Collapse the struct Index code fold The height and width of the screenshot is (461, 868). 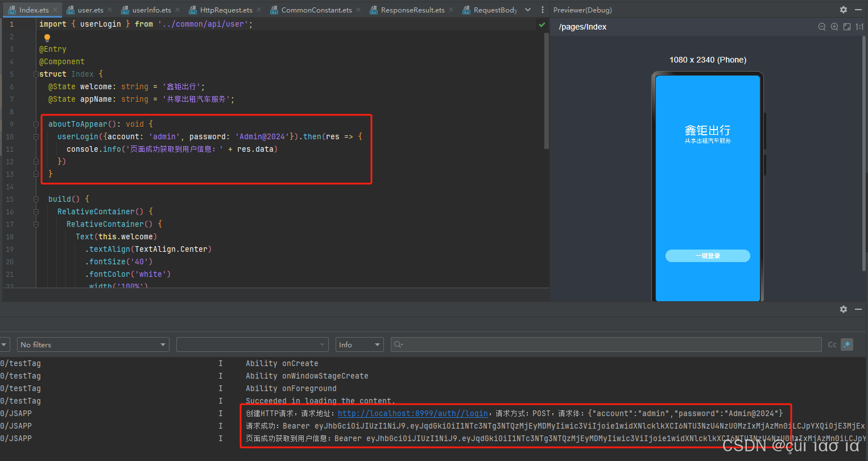pyautogui.click(x=36, y=74)
